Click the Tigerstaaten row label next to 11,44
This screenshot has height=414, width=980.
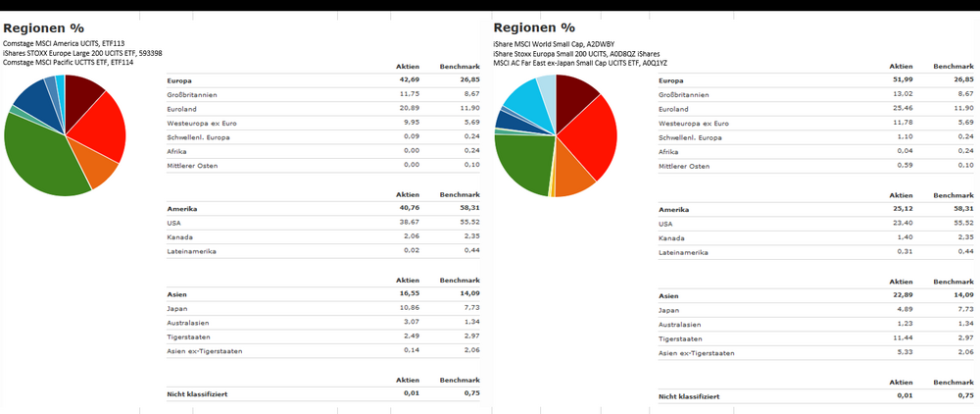point(679,339)
